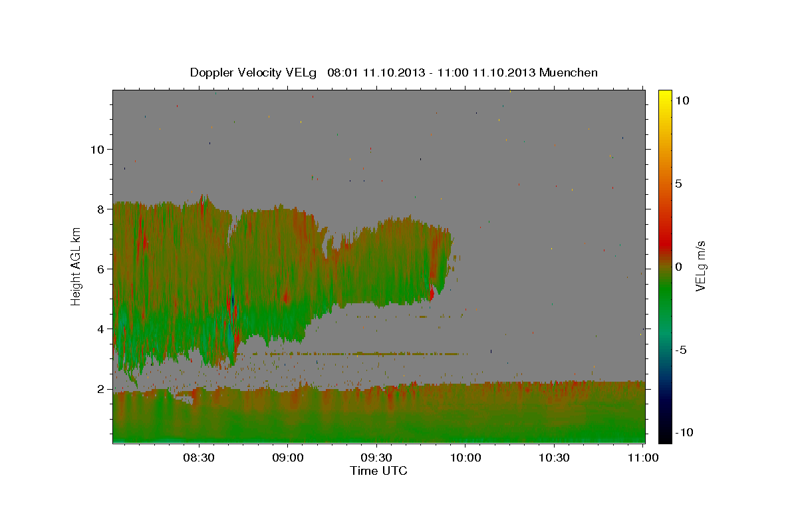This screenshot has width=798, height=532.
Task: Click the 08:30 time tick label
Action: click(199, 458)
